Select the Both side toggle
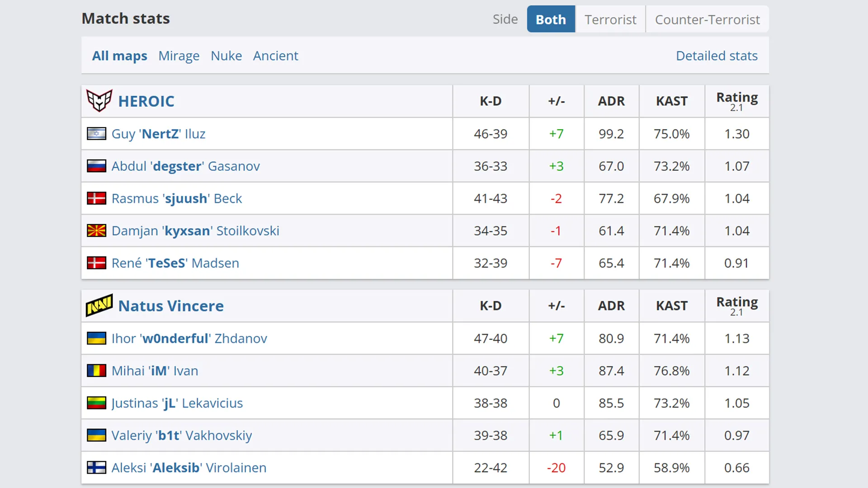 click(551, 19)
